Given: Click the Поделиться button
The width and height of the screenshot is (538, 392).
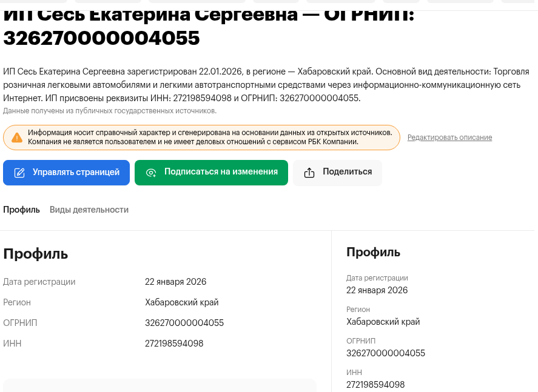Looking at the screenshot, I should click(337, 172).
